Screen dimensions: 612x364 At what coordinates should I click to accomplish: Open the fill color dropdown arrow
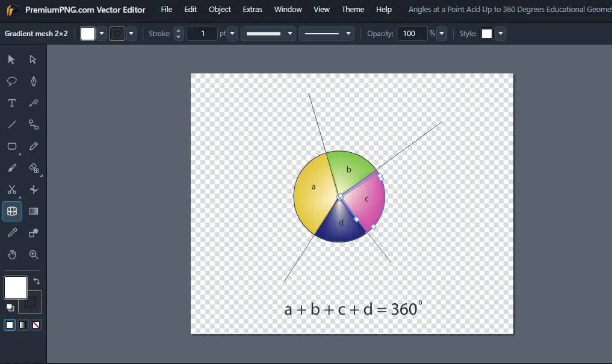tap(102, 34)
